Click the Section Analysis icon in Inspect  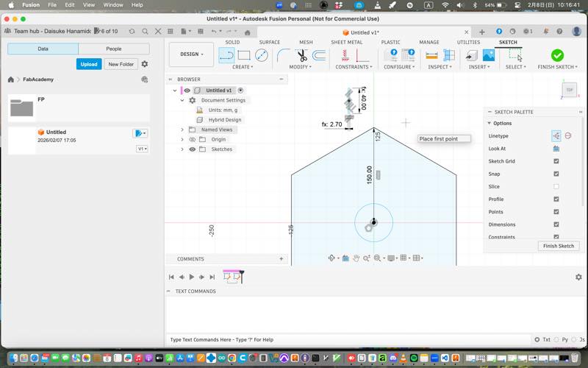(449, 55)
